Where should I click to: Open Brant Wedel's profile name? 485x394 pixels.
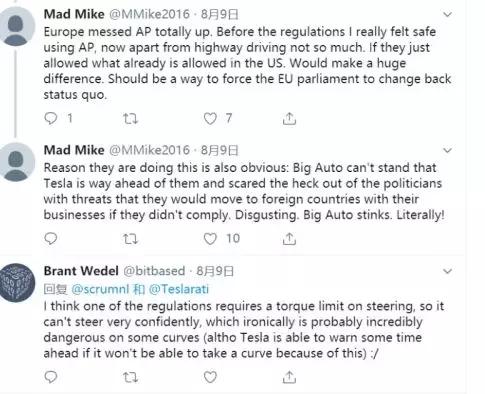pos(81,271)
